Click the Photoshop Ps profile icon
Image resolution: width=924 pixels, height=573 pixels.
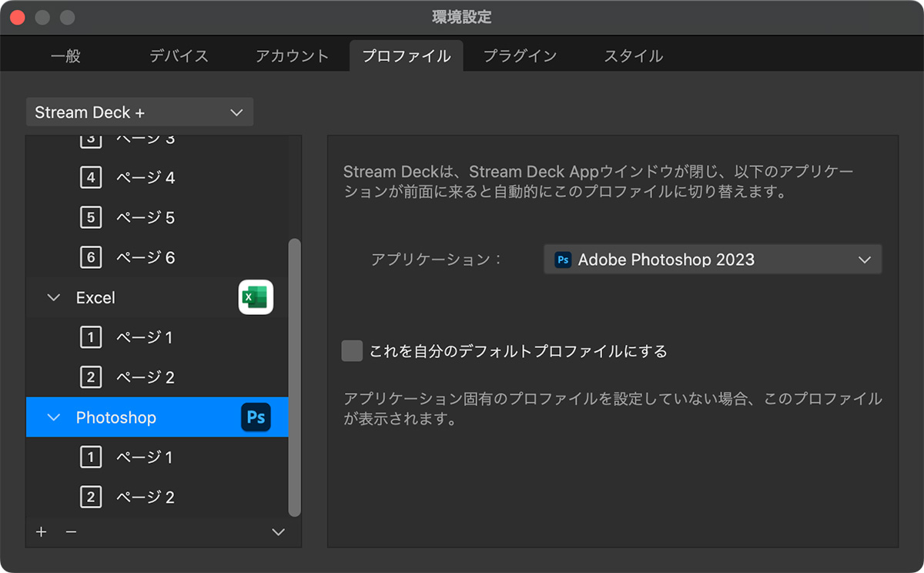pos(256,417)
